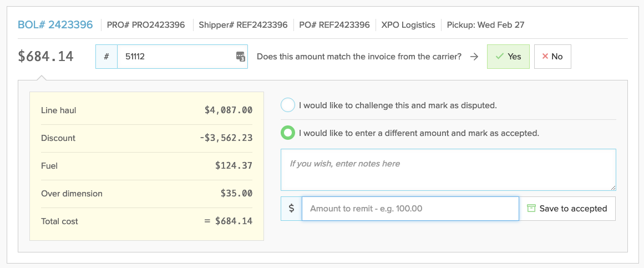
Task: Open BOL# 2423396 link
Action: [x=55, y=24]
